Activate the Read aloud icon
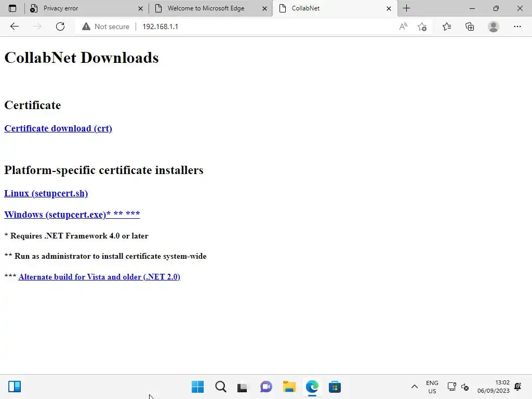This screenshot has width=532, height=399. coord(403,26)
